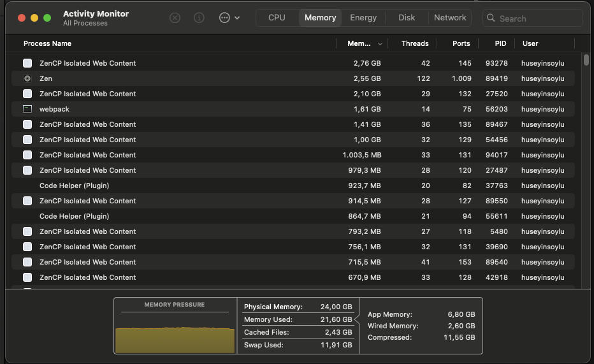The image size is (594, 364).
Task: Open dropdown chevron beside the ellipsis button
Action: click(238, 18)
